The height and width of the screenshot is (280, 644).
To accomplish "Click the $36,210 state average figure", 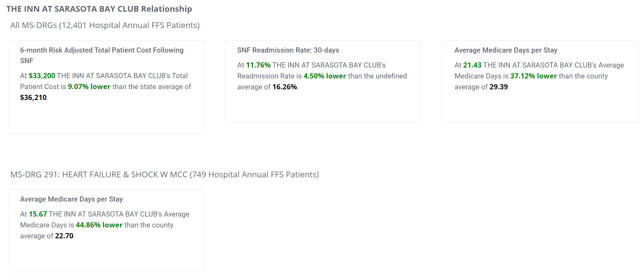I will click(33, 98).
